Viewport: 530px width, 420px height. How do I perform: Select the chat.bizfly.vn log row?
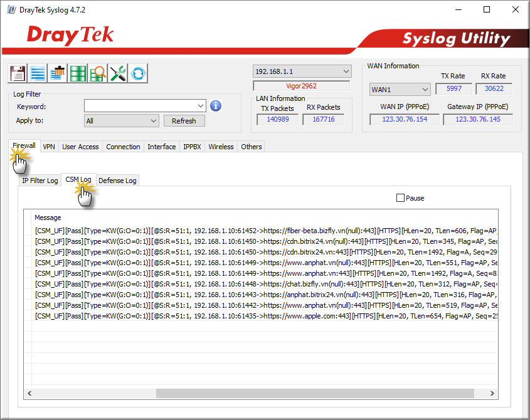point(265,284)
